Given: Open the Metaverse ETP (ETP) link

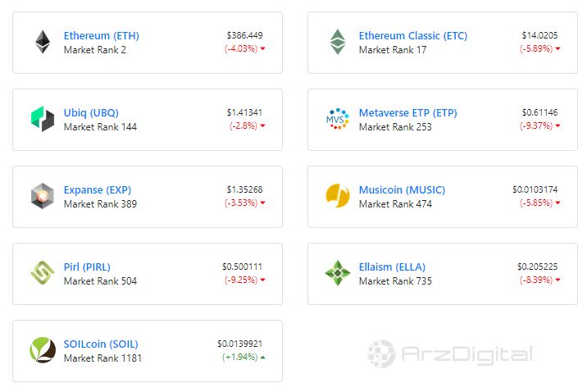Looking at the screenshot, I should (x=408, y=112).
